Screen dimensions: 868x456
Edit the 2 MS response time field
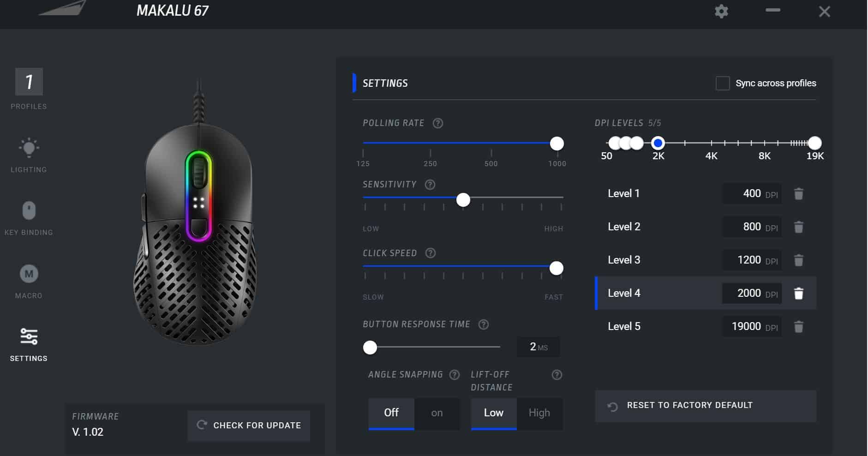point(539,347)
